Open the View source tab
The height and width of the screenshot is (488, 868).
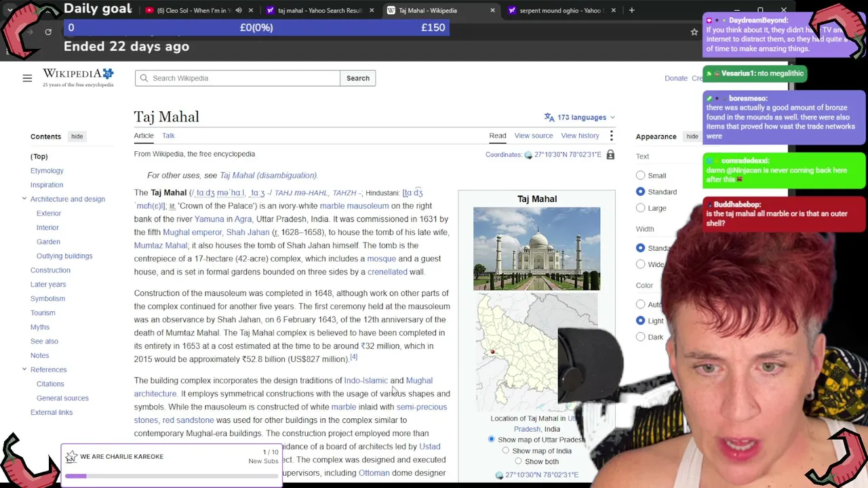coord(534,136)
